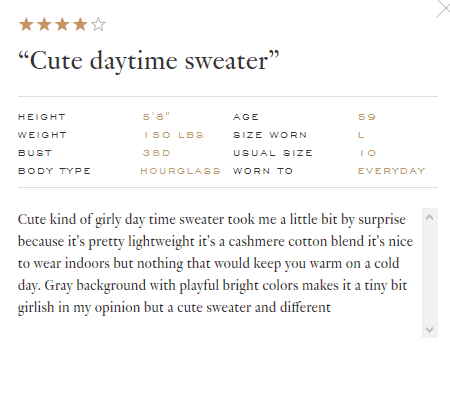Click the EVERYDAY worn to value

click(392, 171)
